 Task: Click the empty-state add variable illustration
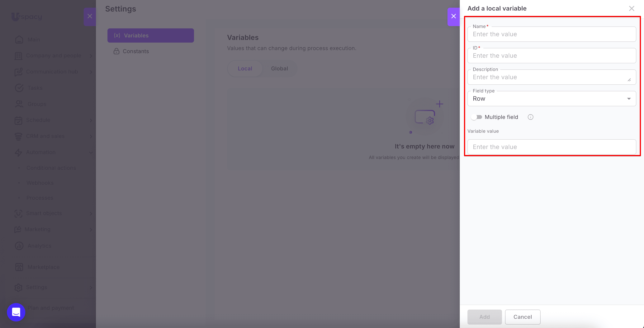click(425, 116)
